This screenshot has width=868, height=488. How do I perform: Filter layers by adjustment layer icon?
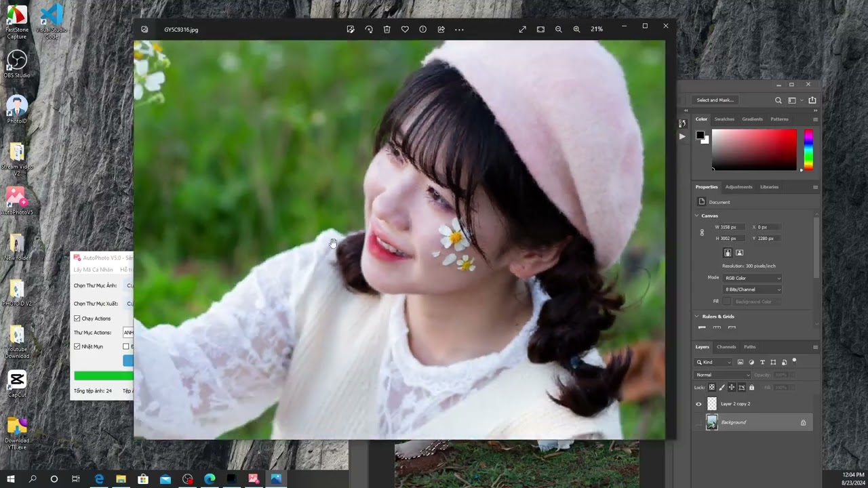(x=751, y=362)
